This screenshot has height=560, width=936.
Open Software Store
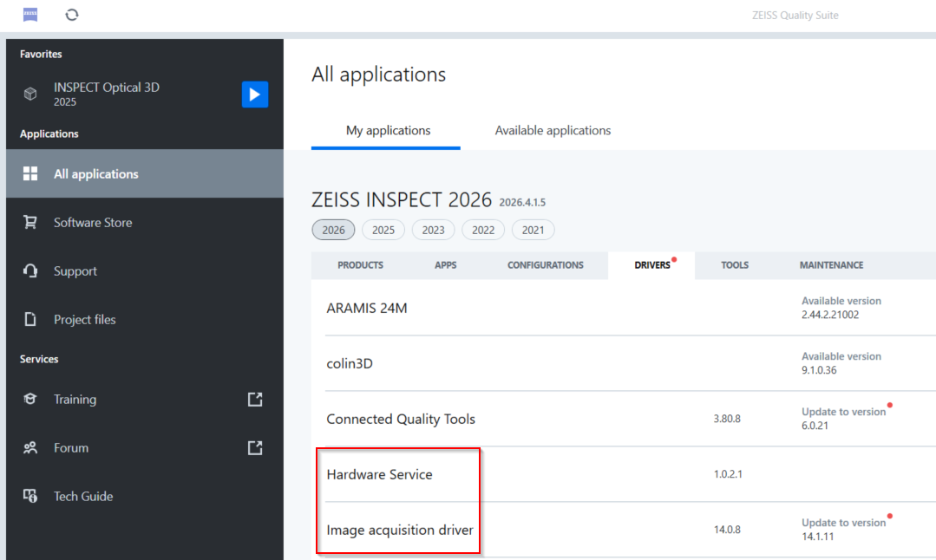coord(145,223)
